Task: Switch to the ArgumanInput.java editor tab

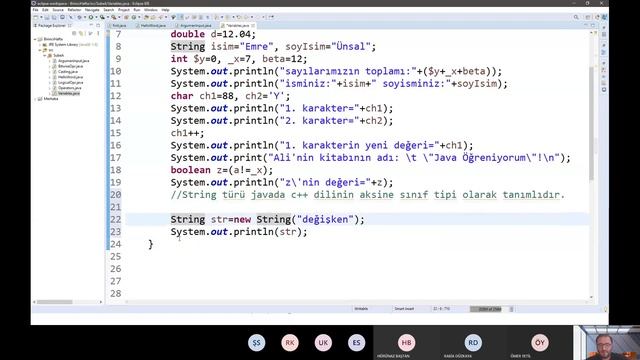Action: [194, 25]
